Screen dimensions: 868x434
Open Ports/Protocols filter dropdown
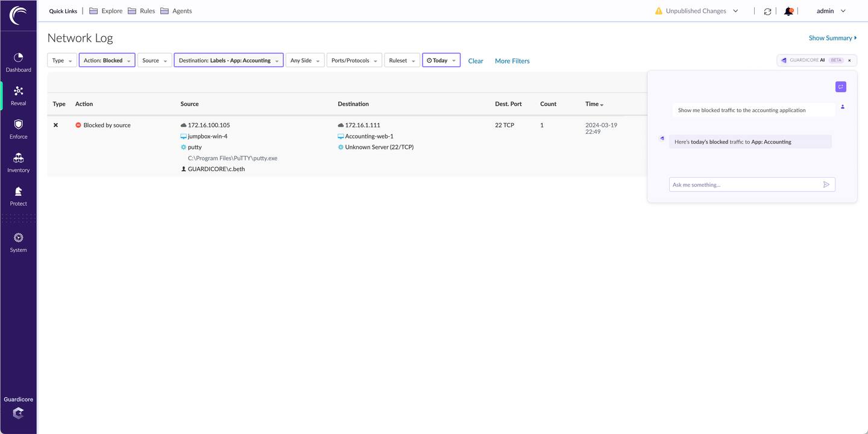pyautogui.click(x=354, y=60)
